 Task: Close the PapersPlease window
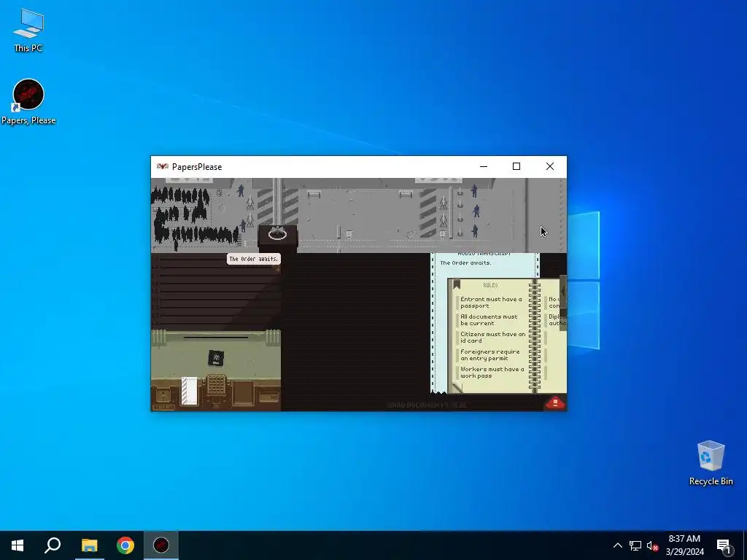(x=550, y=167)
